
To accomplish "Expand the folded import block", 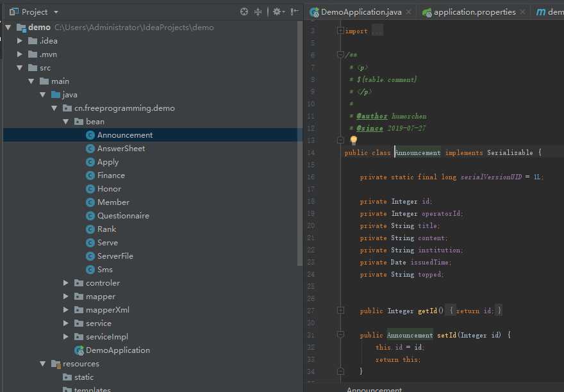I will (340, 31).
